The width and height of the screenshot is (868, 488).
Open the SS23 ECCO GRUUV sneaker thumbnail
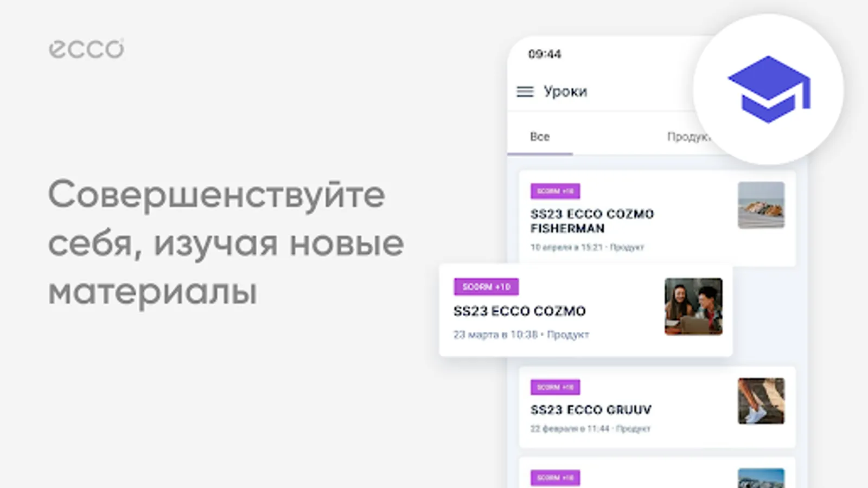pos(761,401)
